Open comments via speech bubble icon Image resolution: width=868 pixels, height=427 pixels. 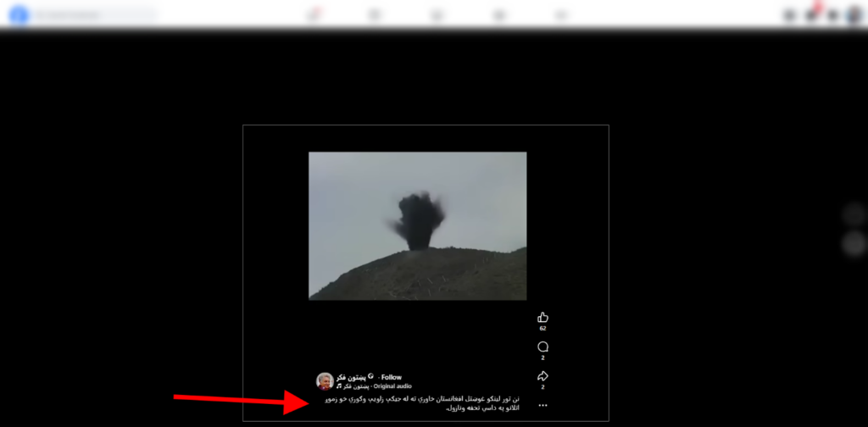(542, 347)
